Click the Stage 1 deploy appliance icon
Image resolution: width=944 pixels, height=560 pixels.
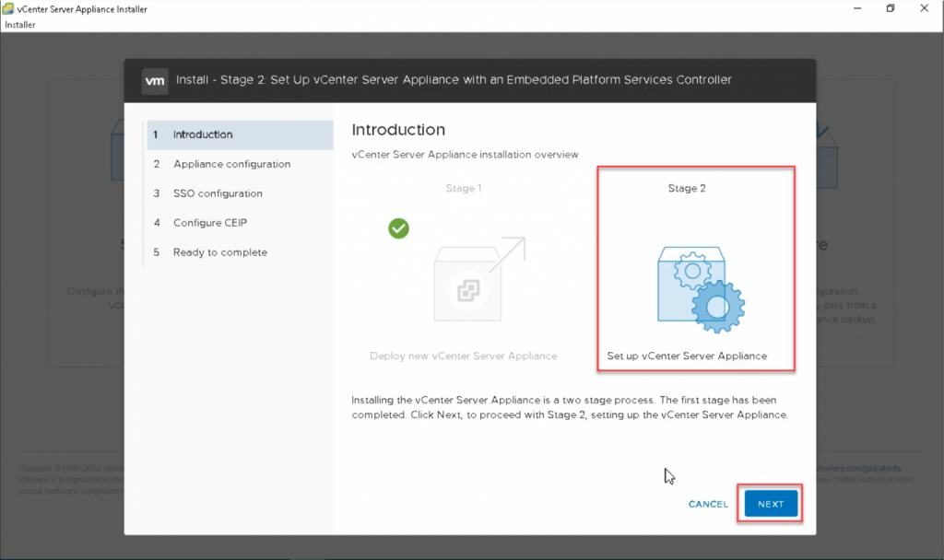(479, 279)
